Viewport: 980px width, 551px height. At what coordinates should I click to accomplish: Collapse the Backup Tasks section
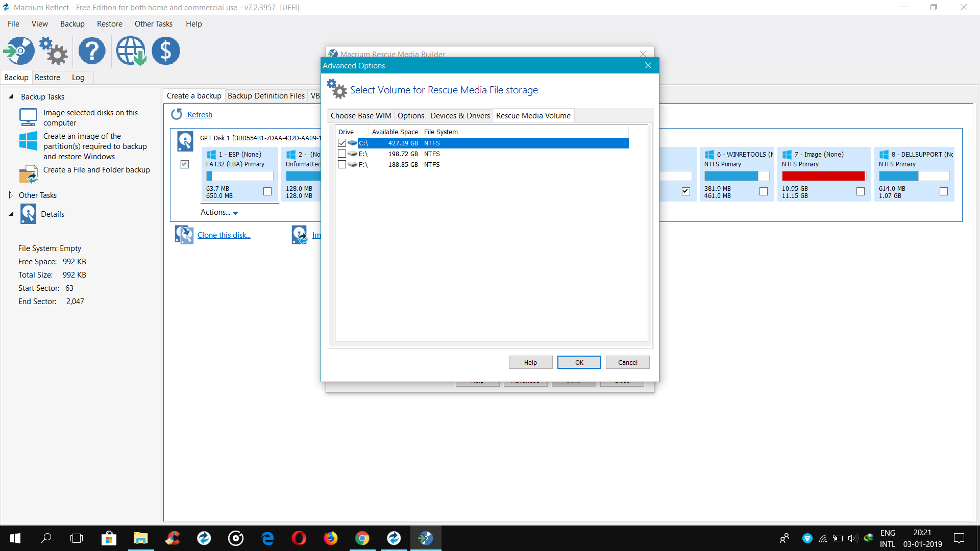(x=11, y=96)
